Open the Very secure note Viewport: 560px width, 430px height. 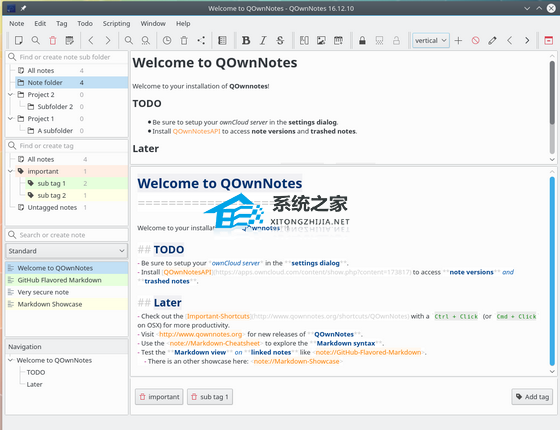67,292
